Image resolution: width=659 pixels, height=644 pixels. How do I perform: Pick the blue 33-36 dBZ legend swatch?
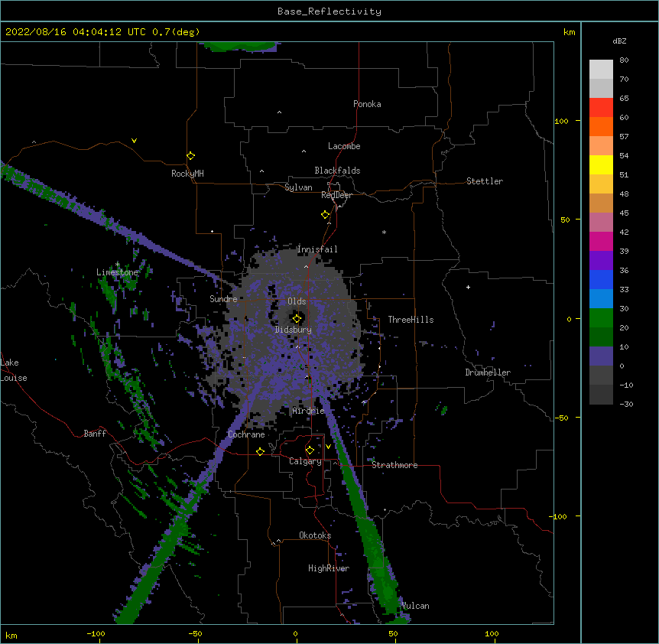click(601, 279)
